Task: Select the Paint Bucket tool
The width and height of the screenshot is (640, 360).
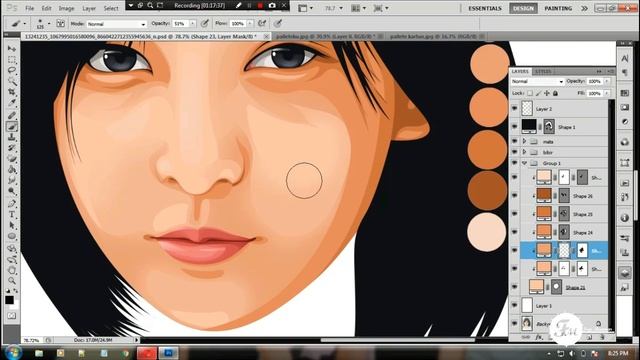Action: tap(12, 169)
